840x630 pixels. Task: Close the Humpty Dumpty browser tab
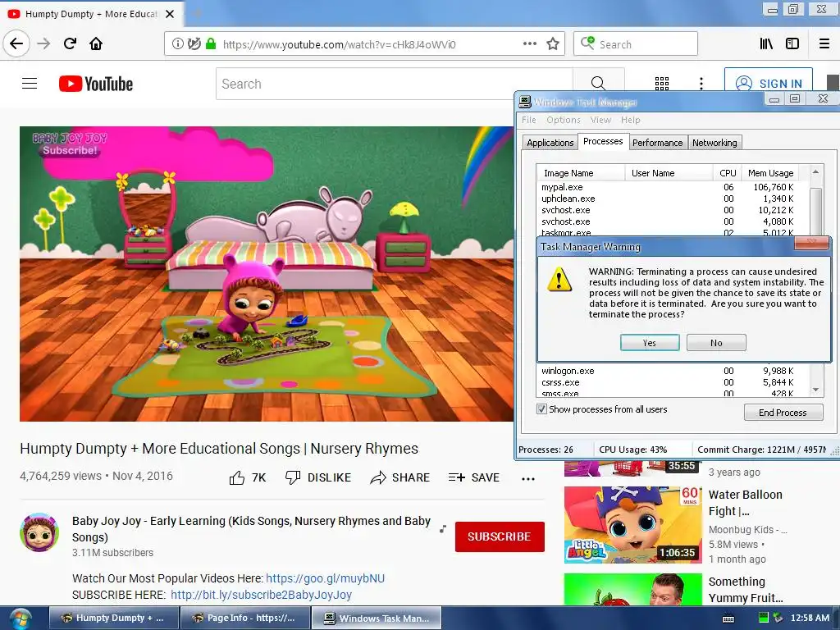(170, 14)
